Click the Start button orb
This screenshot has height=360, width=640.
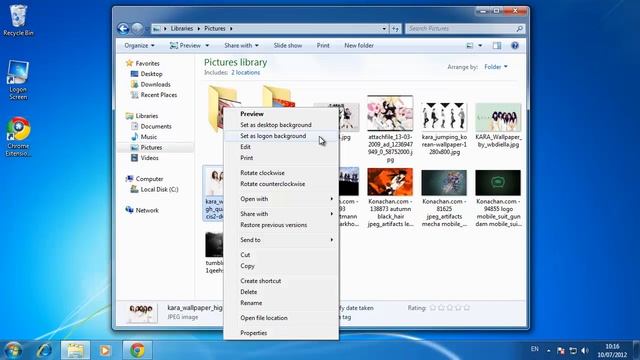(13, 350)
